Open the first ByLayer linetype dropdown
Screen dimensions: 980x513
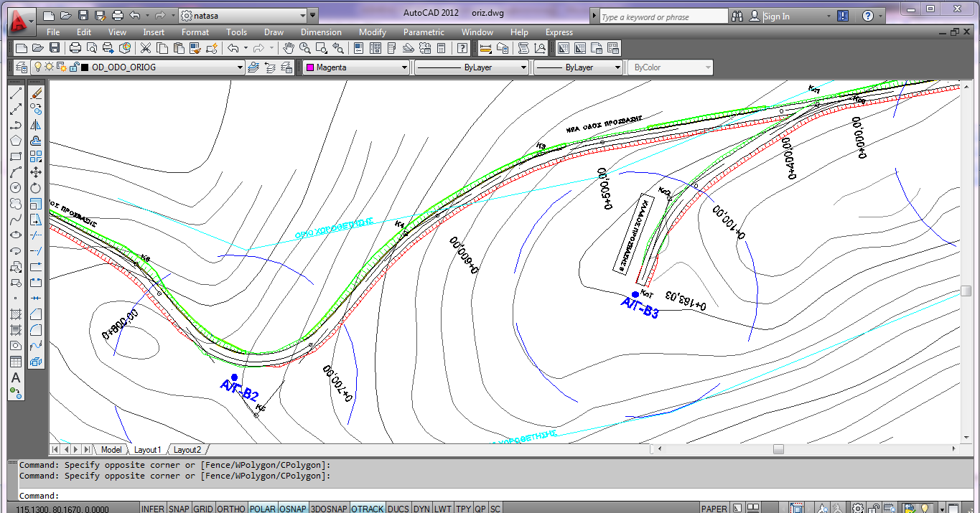523,67
